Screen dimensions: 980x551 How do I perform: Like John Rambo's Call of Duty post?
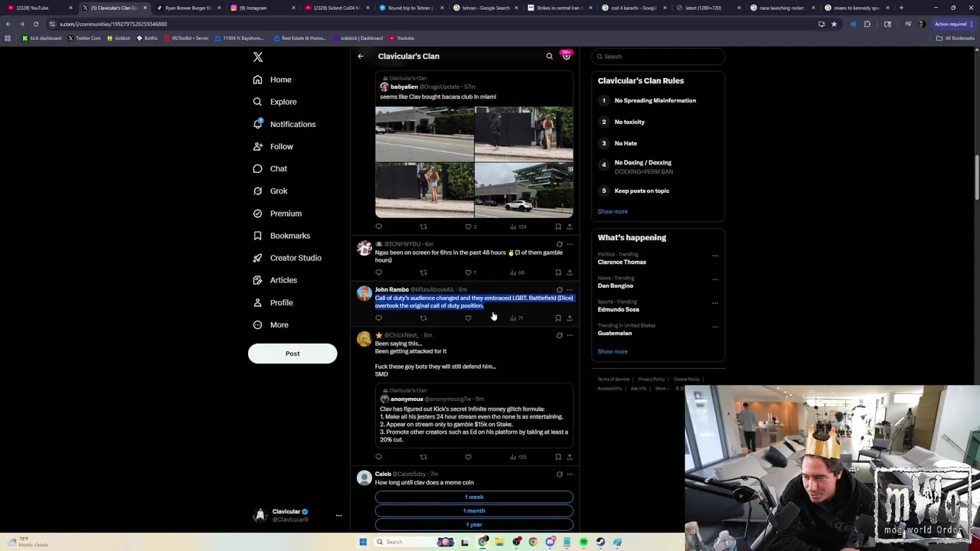[x=469, y=318]
